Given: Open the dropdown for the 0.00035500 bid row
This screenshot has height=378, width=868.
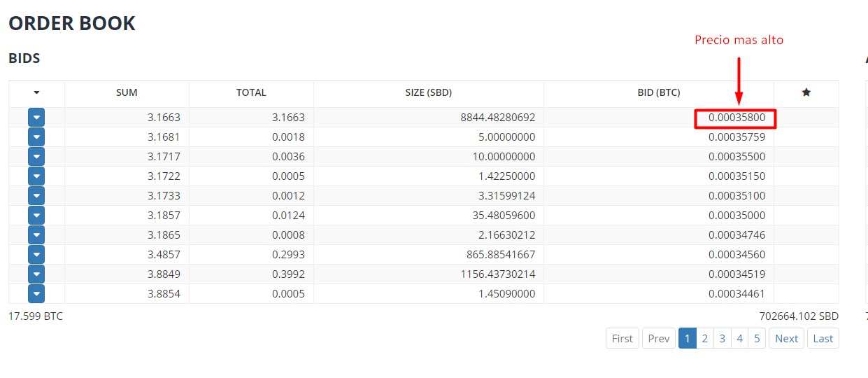Looking at the screenshot, I should (x=36, y=157).
